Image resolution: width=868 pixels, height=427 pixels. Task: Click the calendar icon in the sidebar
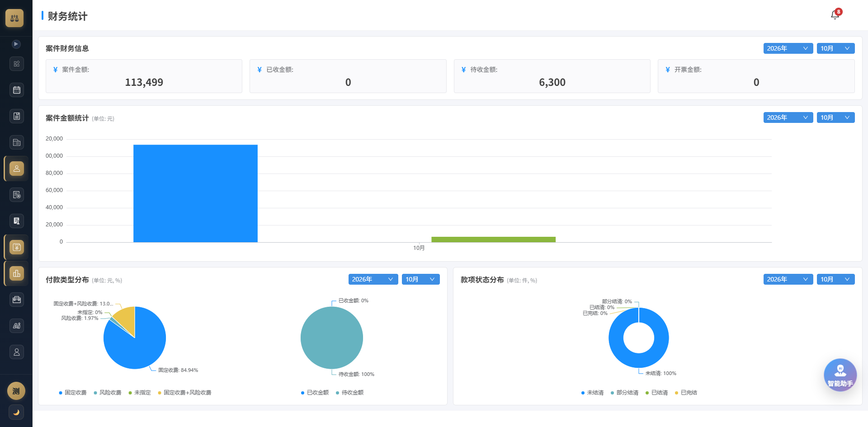(x=17, y=90)
